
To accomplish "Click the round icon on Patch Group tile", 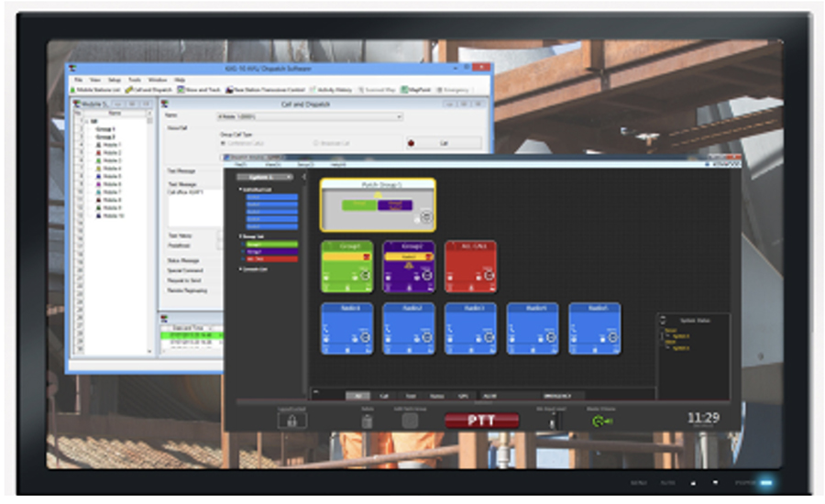I will [425, 217].
